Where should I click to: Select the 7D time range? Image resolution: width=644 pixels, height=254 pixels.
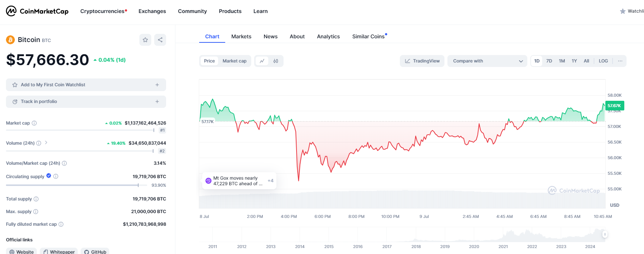549,61
